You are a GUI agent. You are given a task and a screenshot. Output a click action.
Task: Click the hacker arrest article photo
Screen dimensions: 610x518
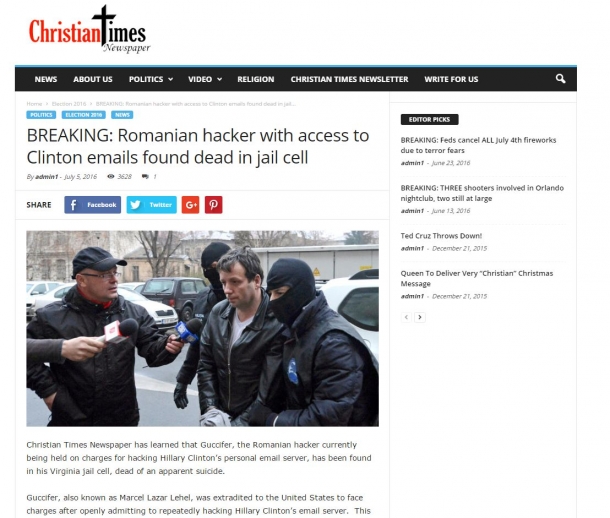point(202,329)
